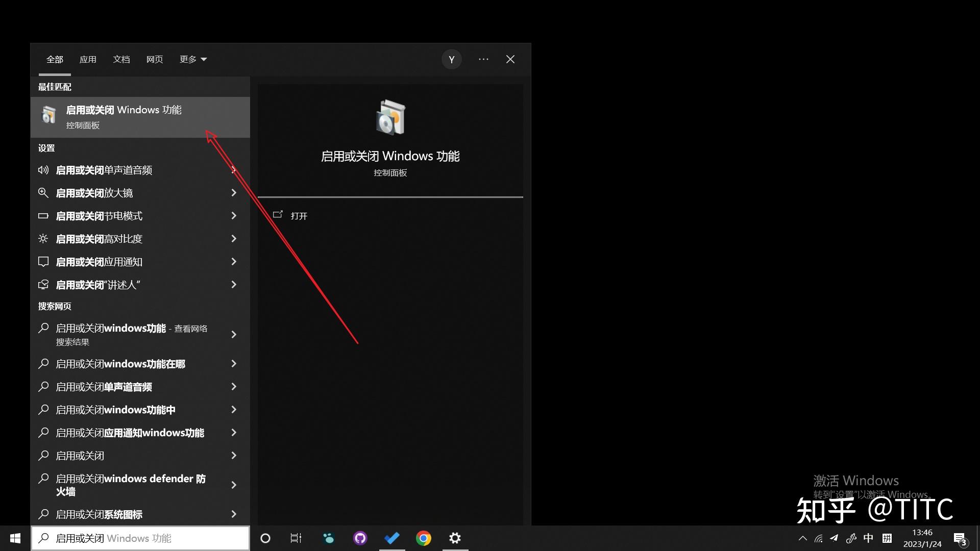Click 打开 to open Windows Features
This screenshot has height=551, width=980.
pyautogui.click(x=299, y=216)
